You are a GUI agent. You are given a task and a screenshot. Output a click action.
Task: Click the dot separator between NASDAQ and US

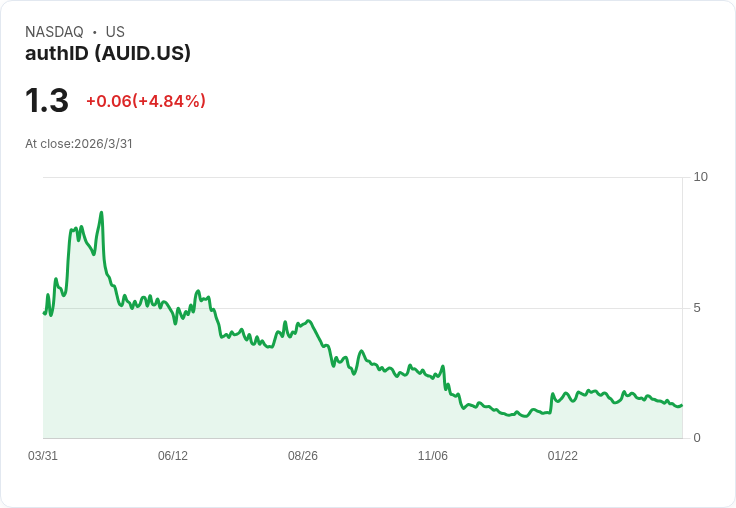(x=95, y=32)
